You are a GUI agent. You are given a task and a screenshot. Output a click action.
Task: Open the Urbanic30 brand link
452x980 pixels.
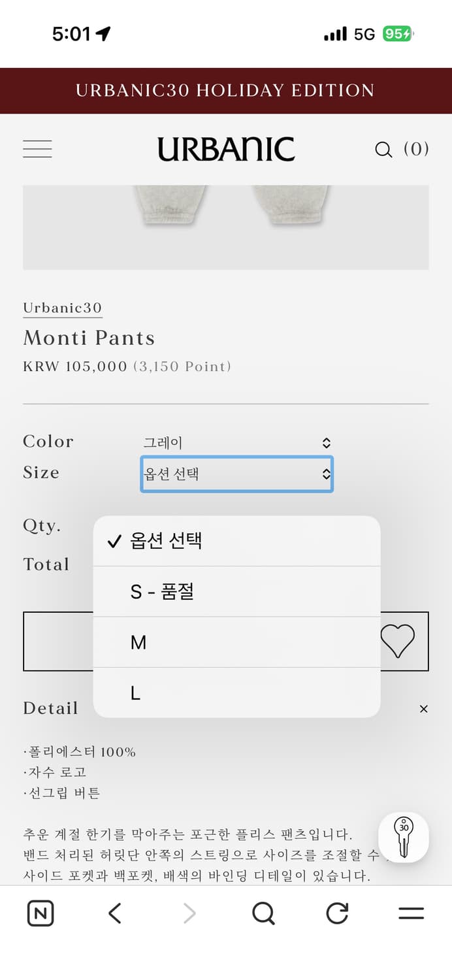coord(63,307)
